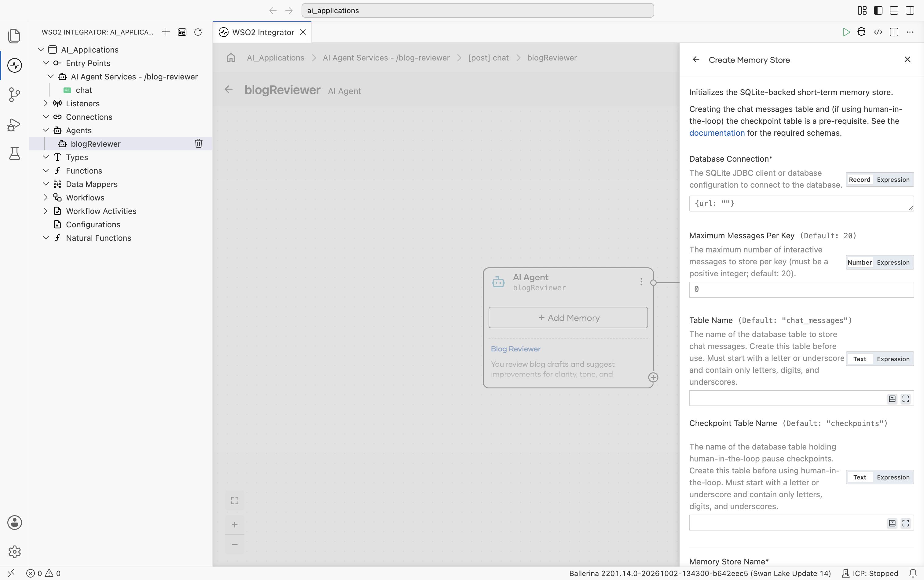Switch Checkpoint Table Name to Expression mode
924x580 pixels.
[893, 477]
